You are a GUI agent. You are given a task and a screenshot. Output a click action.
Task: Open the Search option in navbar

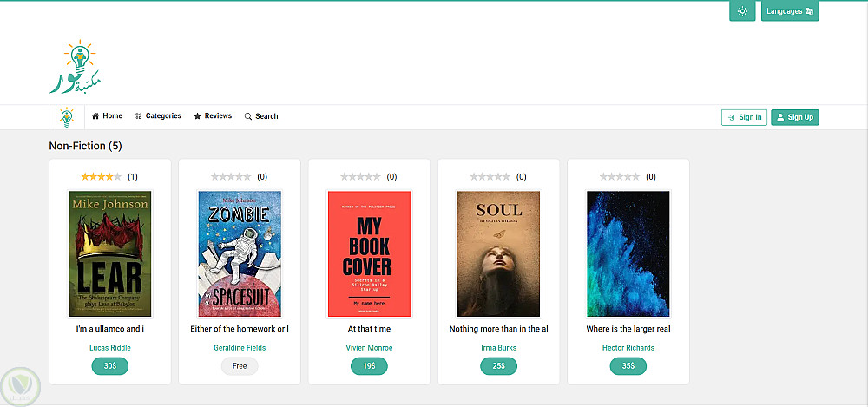(x=261, y=116)
